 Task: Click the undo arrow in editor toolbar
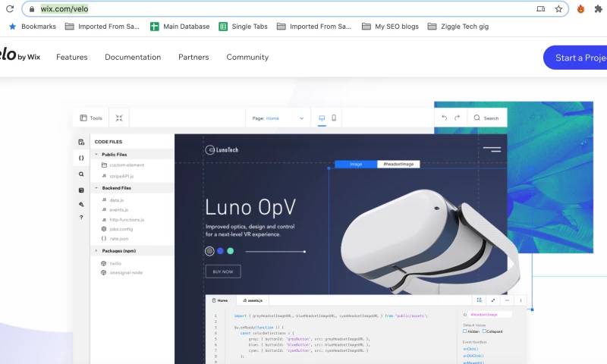[x=445, y=118]
